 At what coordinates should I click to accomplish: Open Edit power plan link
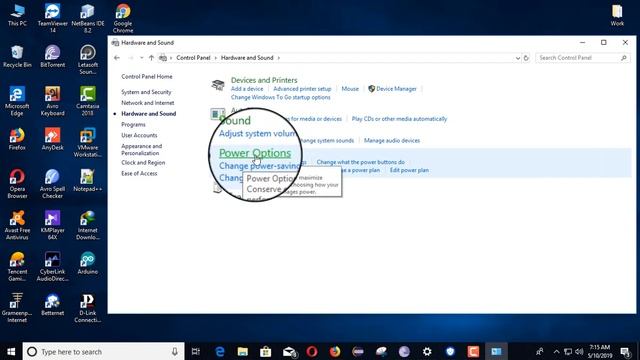(x=409, y=170)
